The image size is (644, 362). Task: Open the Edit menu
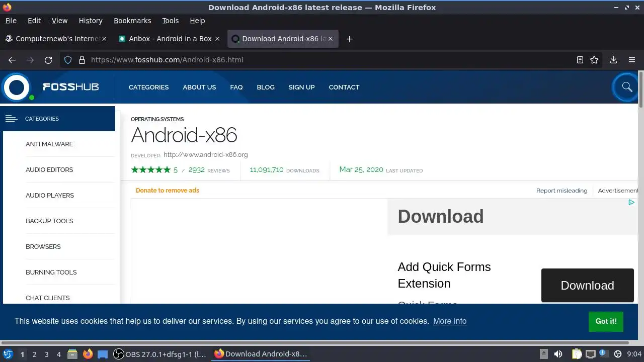34,21
